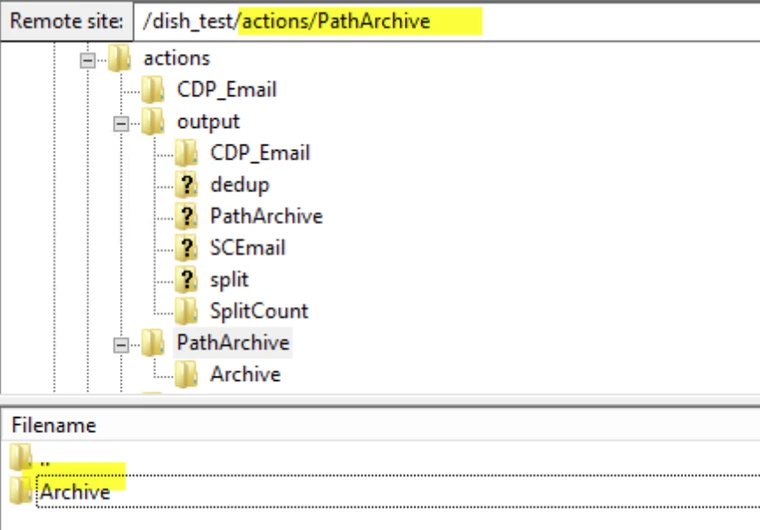760x530 pixels.
Task: Select the '..' parent directory entry
Action: coord(44,460)
